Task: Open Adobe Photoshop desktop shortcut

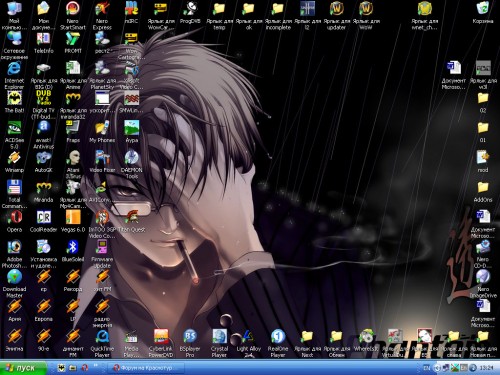Action: 14,248
